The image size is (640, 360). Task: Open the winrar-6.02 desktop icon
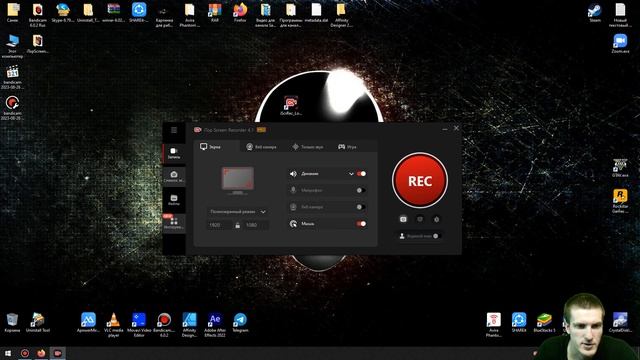(x=113, y=13)
